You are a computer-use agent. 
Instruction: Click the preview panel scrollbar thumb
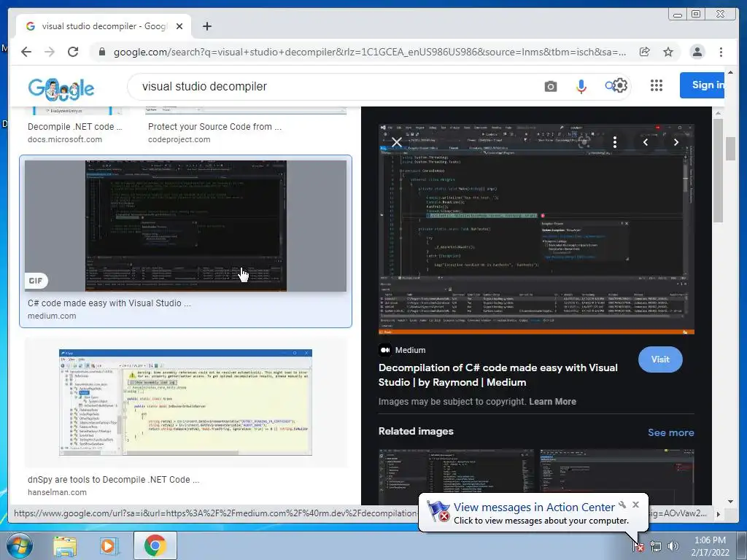[x=718, y=171]
